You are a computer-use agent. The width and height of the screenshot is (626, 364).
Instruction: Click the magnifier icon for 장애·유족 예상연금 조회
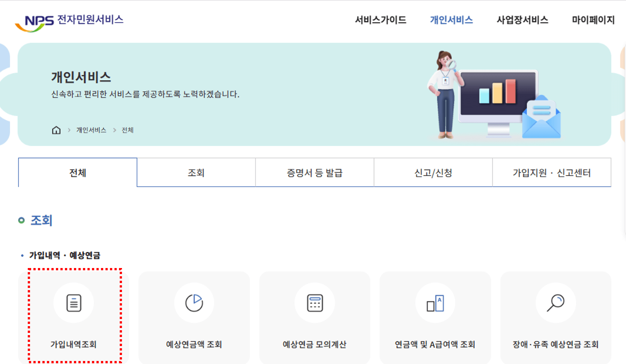point(555,303)
